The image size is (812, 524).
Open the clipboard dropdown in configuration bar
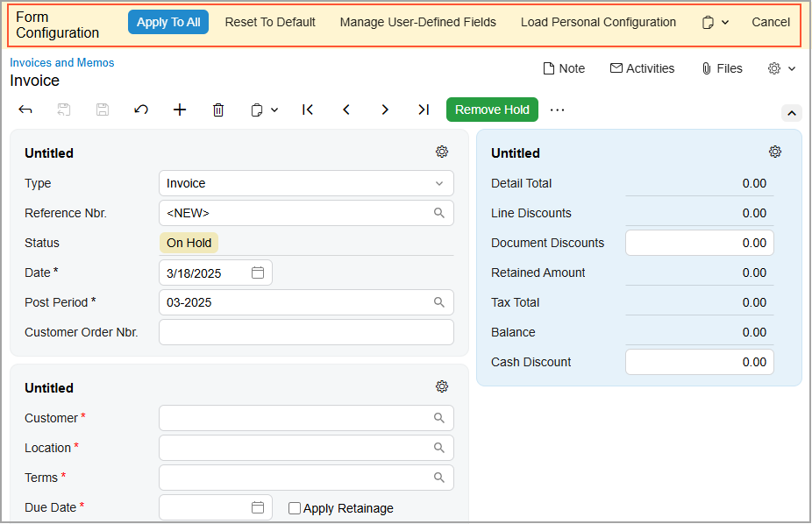click(x=715, y=23)
